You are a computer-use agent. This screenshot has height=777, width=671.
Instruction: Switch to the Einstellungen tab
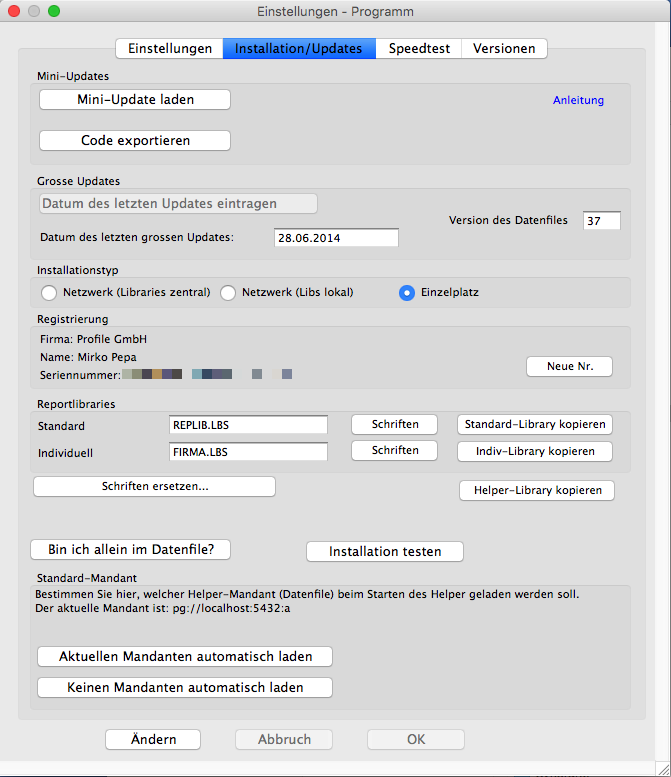168,48
